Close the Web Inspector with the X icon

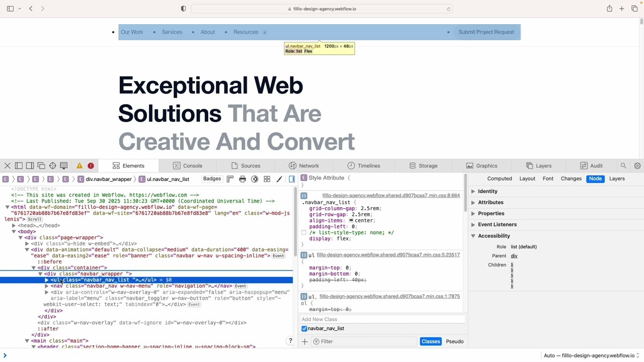pos(8,165)
